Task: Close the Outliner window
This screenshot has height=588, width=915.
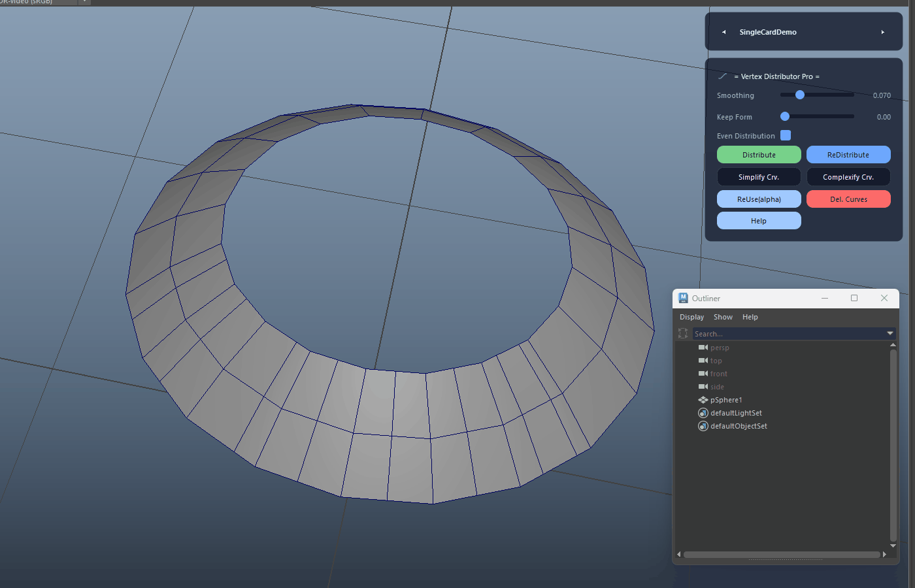Action: (884, 298)
